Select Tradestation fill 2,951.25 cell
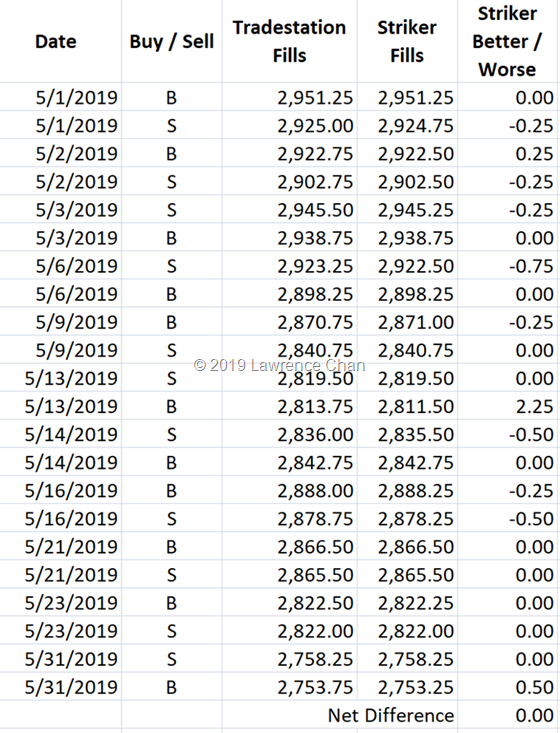The width and height of the screenshot is (560, 733). (x=290, y=97)
